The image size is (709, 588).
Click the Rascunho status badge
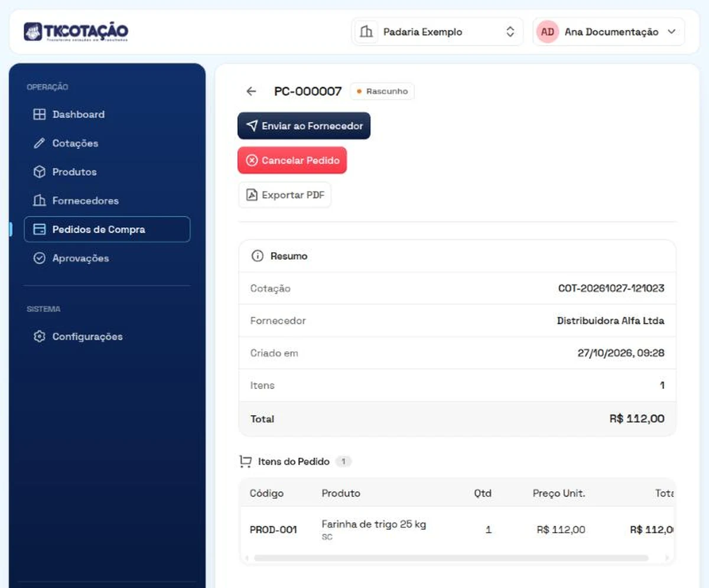point(382,92)
